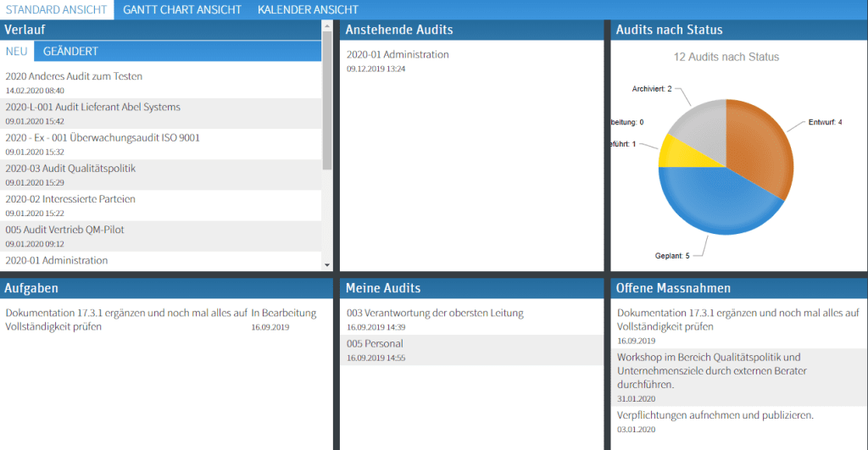Select Überwachungsaudit ISO 9001 entry
The width and height of the screenshot is (868, 450).
(102, 138)
